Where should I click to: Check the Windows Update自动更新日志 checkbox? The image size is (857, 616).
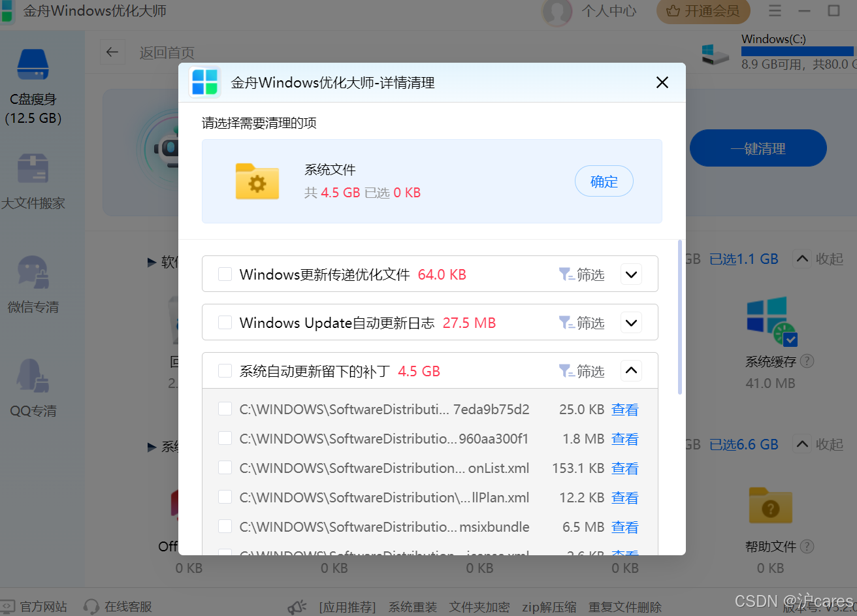225,323
